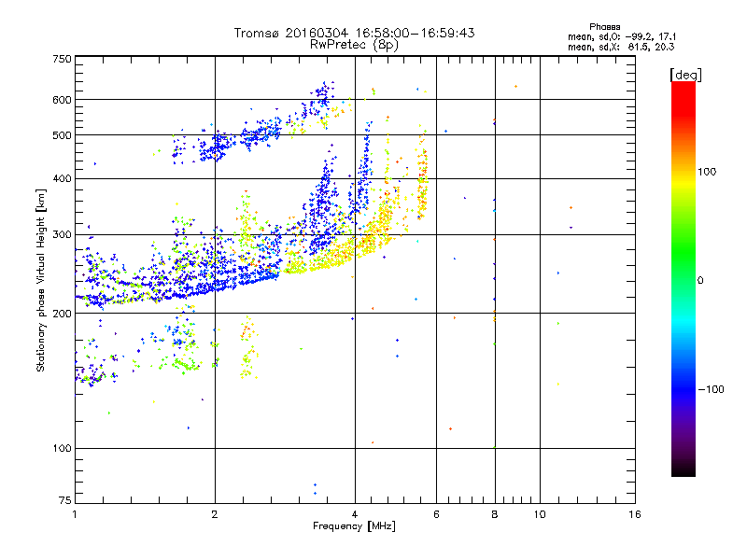The width and height of the screenshot is (747, 560).
Task: Click the x-axis '4' frequency label
Action: 355,514
